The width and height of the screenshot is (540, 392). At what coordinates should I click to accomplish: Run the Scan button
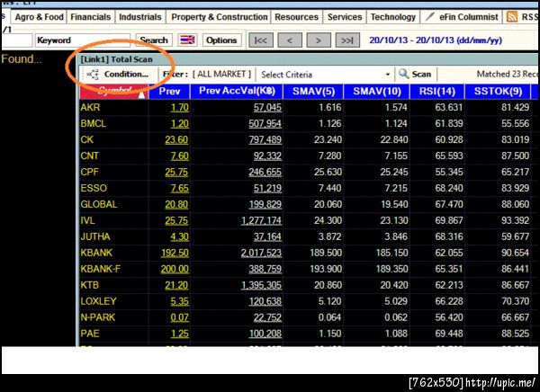click(415, 74)
